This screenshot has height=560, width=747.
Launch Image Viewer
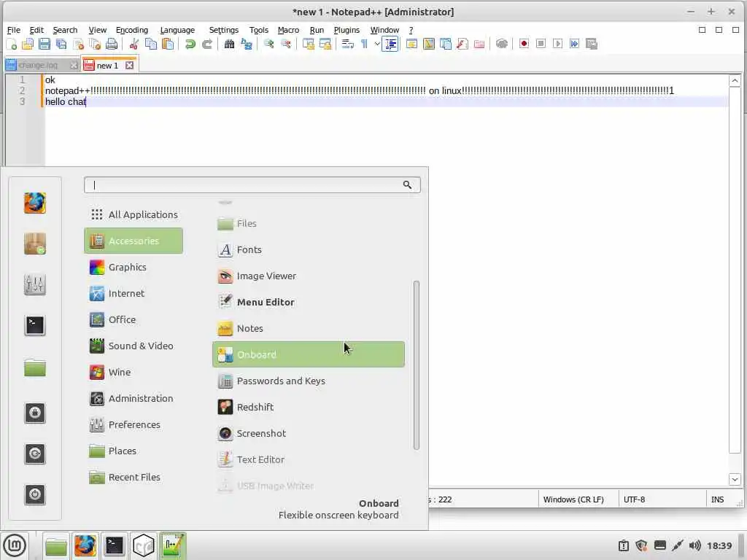coord(309,276)
